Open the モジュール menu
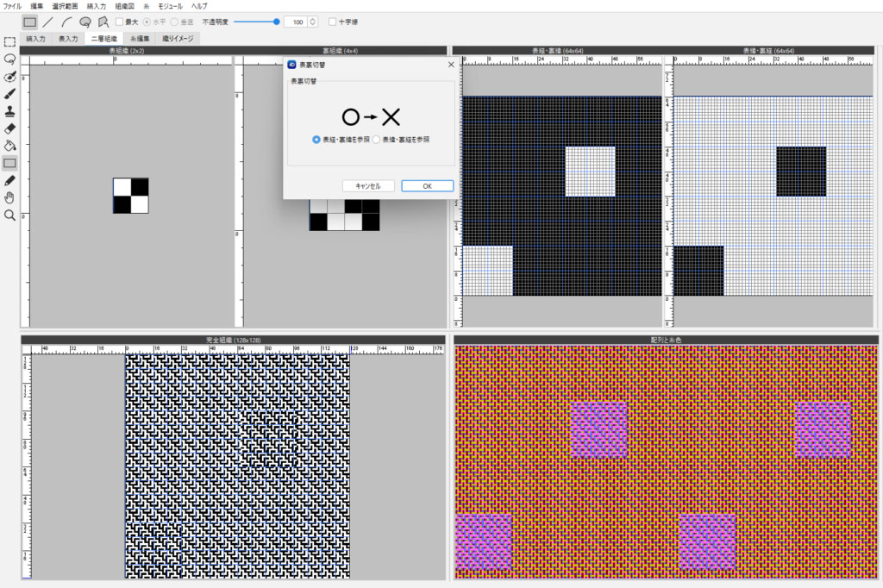 click(x=170, y=6)
